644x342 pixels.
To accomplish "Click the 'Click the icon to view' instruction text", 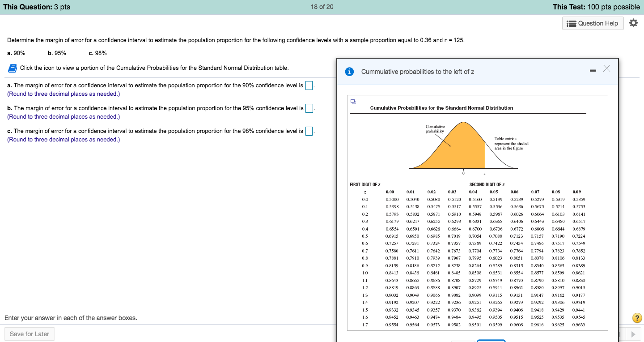I will 154,68.
